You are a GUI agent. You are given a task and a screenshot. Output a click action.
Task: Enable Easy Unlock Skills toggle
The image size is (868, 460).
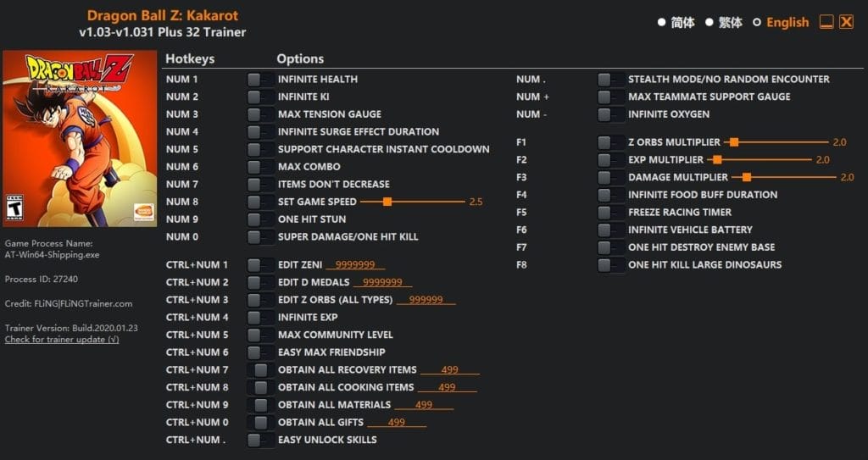260,440
